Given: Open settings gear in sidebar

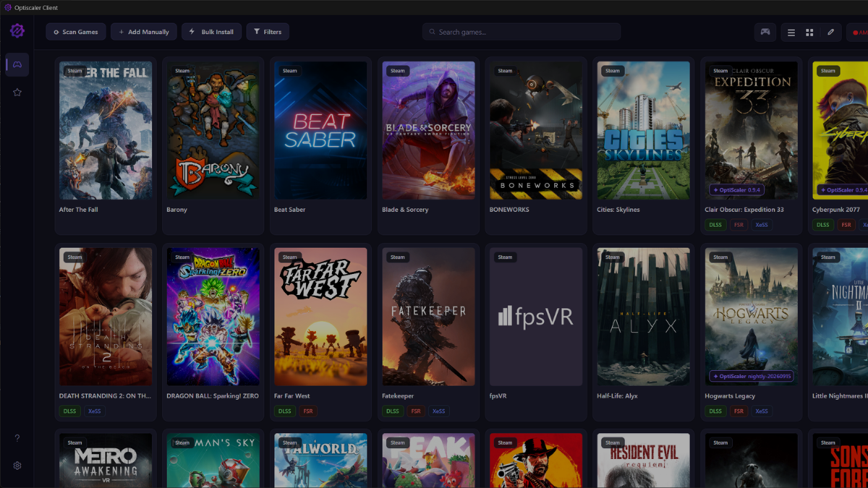Looking at the screenshot, I should coord(17,466).
